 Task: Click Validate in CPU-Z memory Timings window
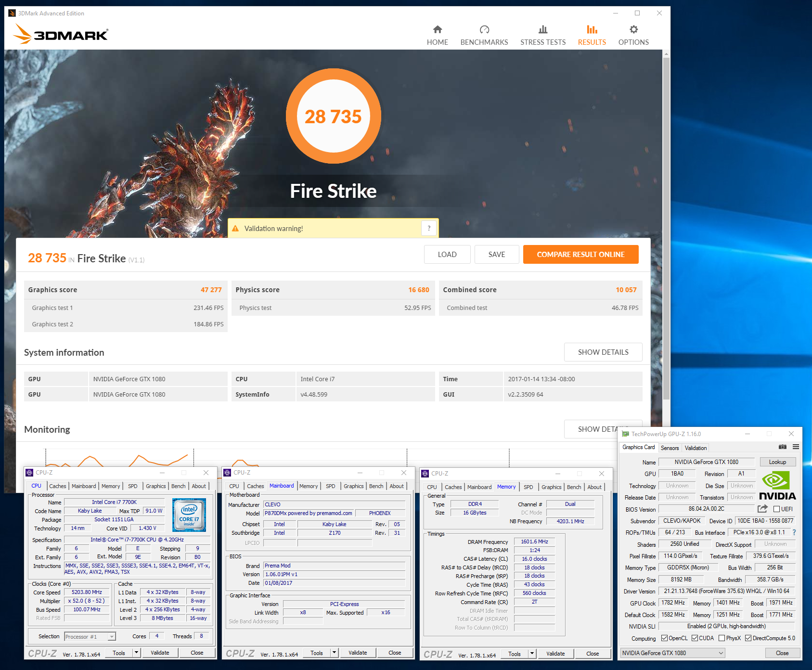click(x=555, y=654)
